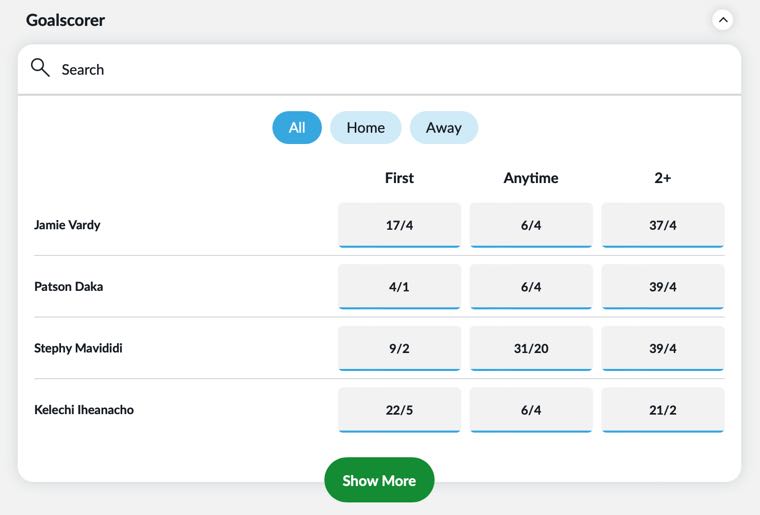Switch to the Home players filter

365,127
